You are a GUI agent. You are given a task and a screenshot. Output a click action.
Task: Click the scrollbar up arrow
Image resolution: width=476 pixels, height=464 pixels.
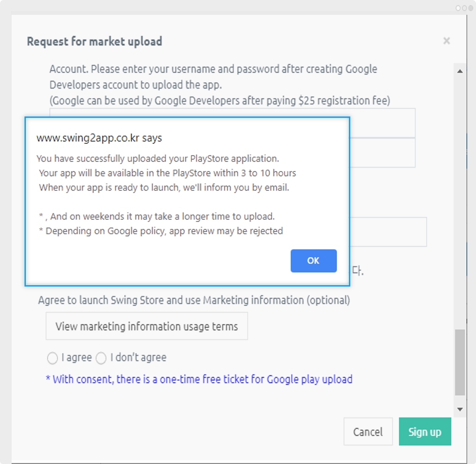point(460,71)
